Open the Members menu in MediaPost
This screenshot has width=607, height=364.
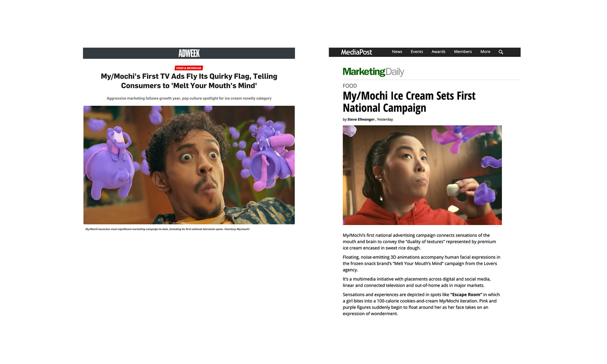point(463,52)
